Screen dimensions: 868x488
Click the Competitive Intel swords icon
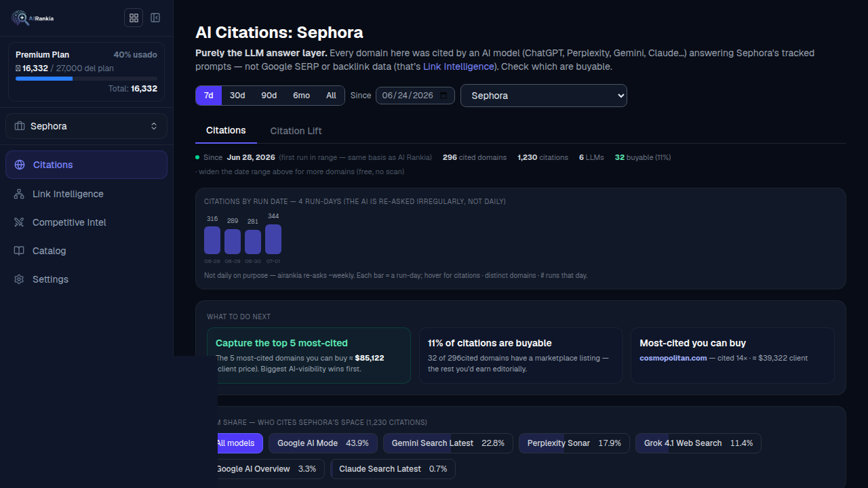coord(19,222)
